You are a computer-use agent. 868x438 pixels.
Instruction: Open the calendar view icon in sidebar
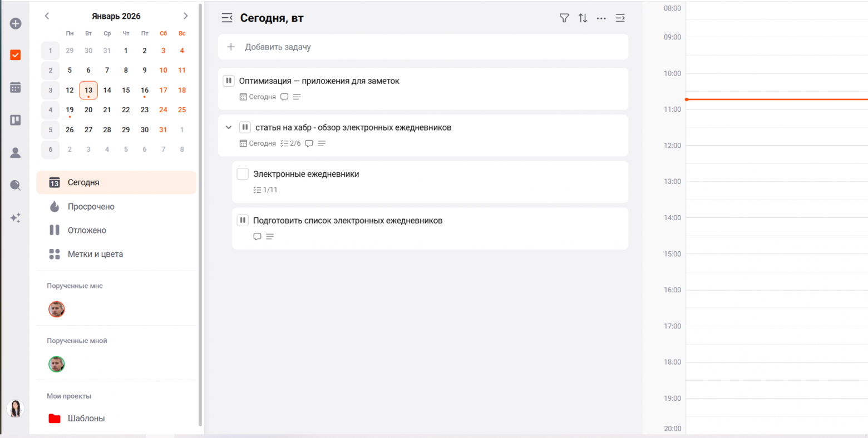click(x=16, y=88)
